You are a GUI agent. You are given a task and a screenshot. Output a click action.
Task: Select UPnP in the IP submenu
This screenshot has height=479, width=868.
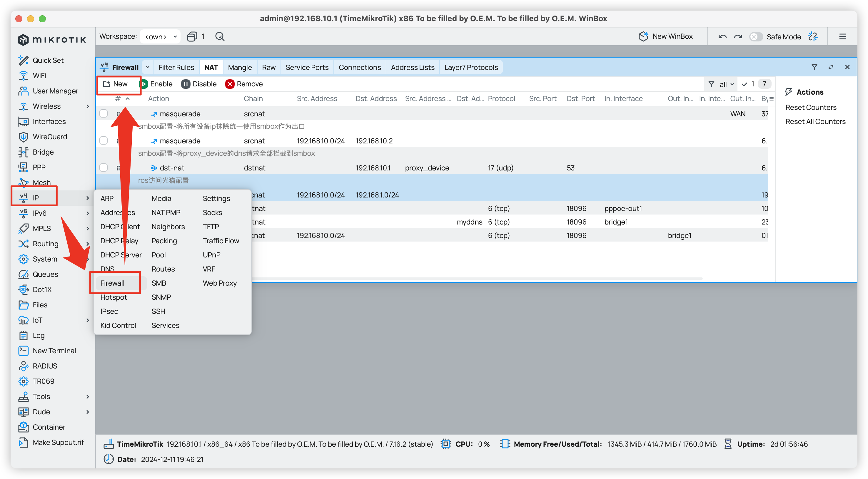(212, 255)
